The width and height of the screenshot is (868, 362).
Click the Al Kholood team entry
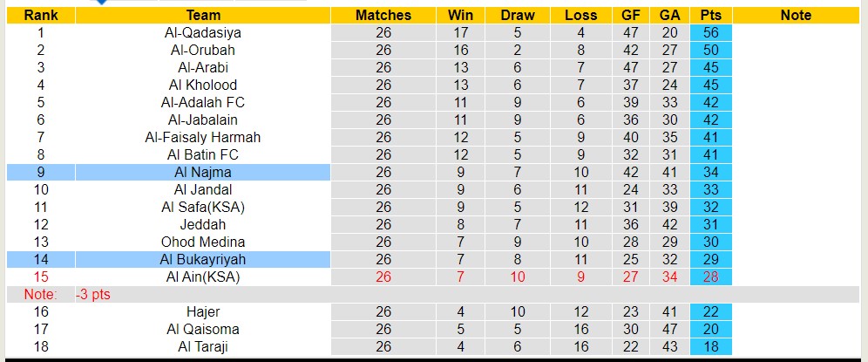[202, 85]
